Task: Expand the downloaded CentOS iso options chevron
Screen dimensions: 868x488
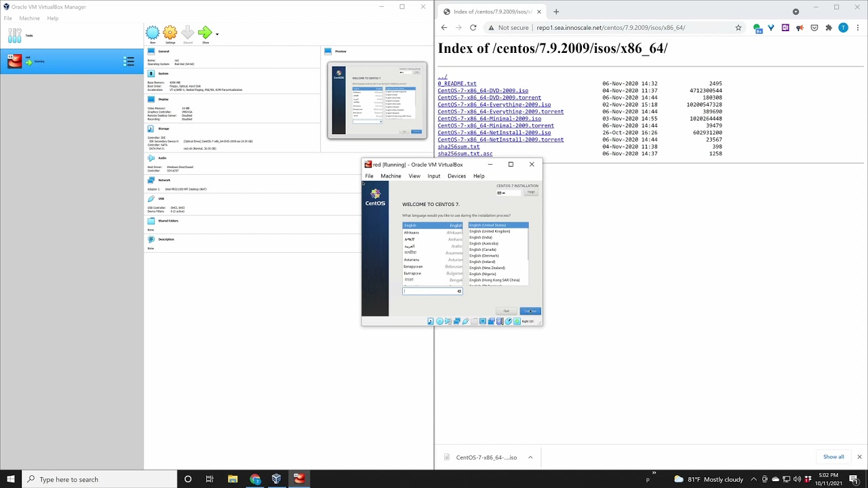Action: point(530,457)
